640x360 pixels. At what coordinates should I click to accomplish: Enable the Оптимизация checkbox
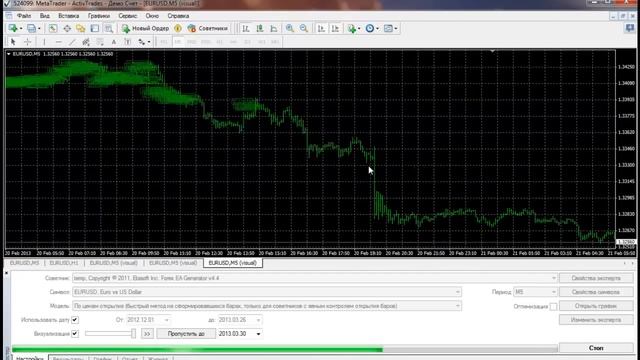[553, 306]
